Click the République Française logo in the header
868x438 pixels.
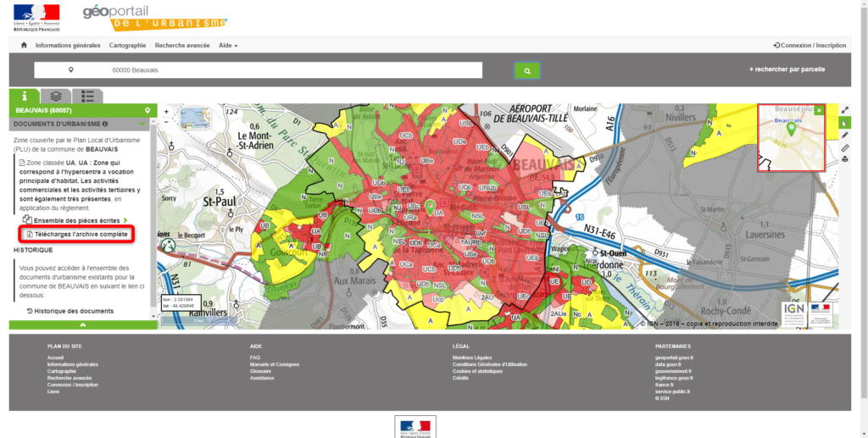(x=37, y=18)
